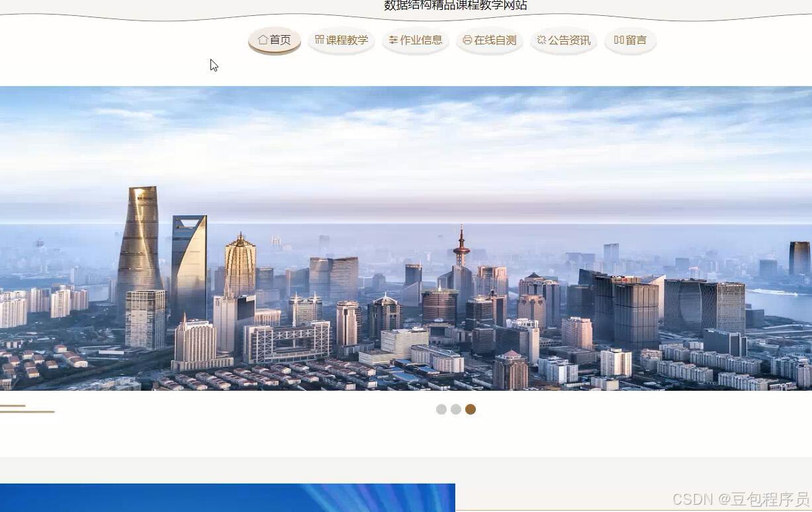Click the site title 数据结构精品课程教学网站
This screenshot has width=812, height=512.
coord(455,5)
